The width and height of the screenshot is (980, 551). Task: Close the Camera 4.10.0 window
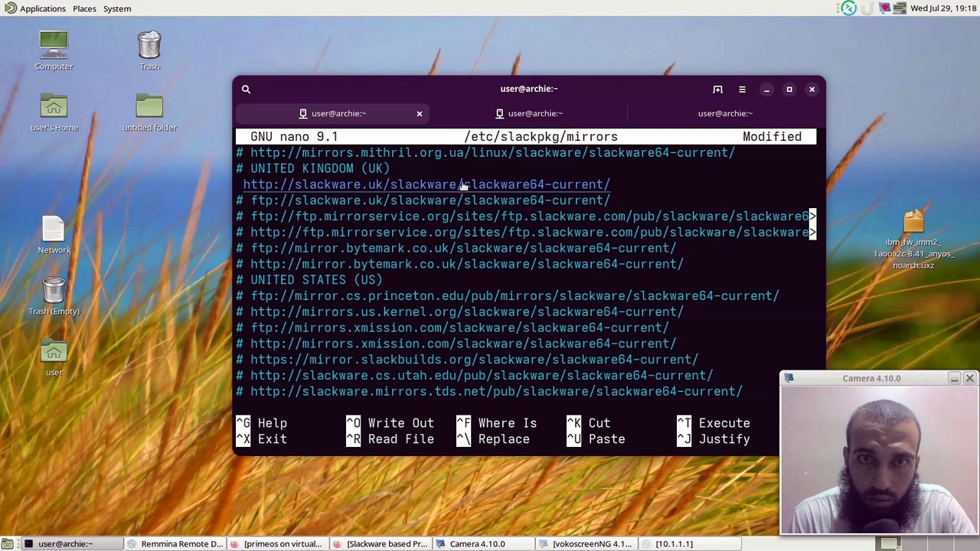[x=969, y=378]
